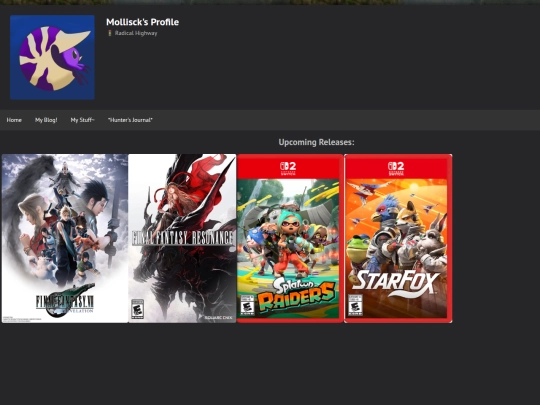The height and width of the screenshot is (405, 540).
Task: Click Mollisck's purple nautilus avatar
Action: (52, 58)
